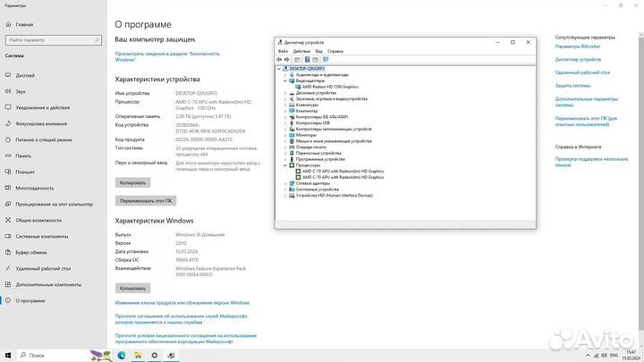Open Уведомления и действия sidebar icon
The height and width of the screenshot is (362, 644).
[x=8, y=107]
